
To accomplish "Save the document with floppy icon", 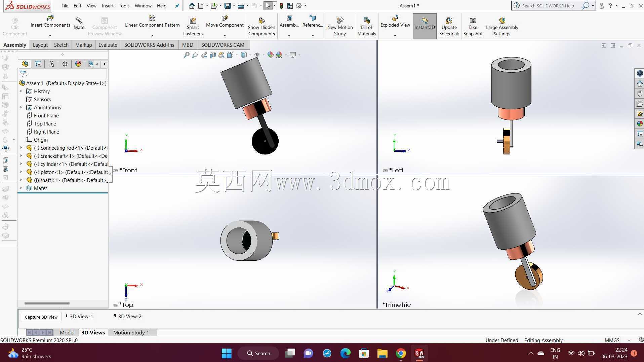I will [x=228, y=6].
